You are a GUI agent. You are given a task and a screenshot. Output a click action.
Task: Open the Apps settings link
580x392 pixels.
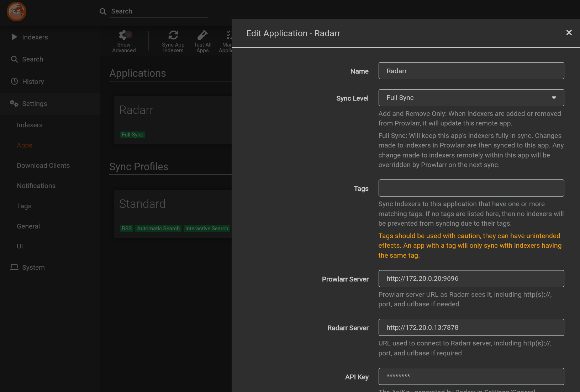coord(25,145)
